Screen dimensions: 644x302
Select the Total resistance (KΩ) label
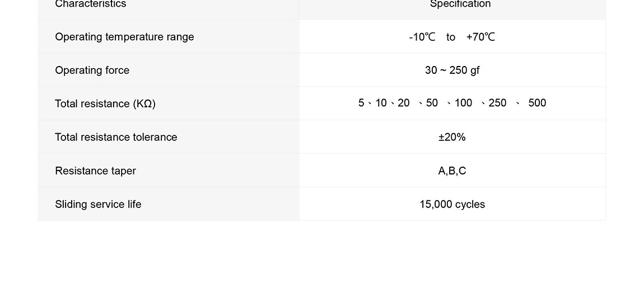click(x=105, y=104)
